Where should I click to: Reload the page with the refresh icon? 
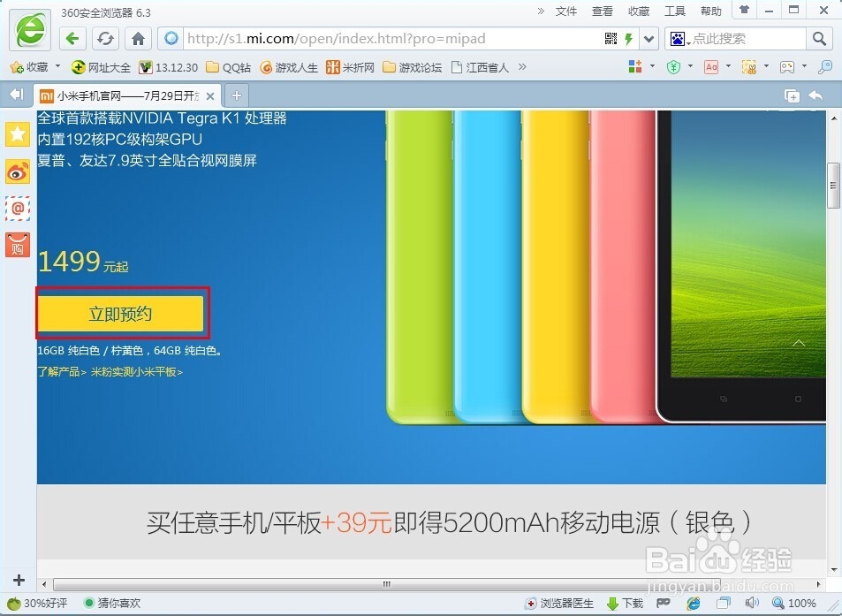click(105, 39)
